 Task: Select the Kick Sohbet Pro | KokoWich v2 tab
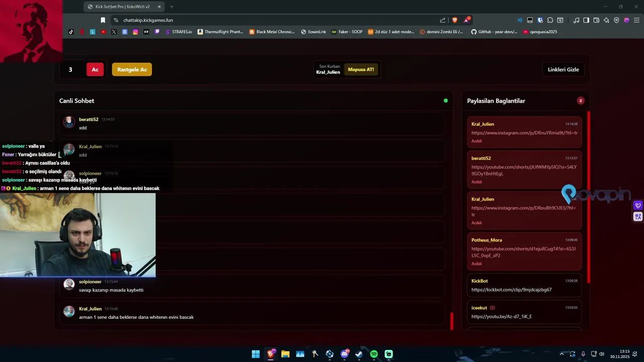[124, 7]
